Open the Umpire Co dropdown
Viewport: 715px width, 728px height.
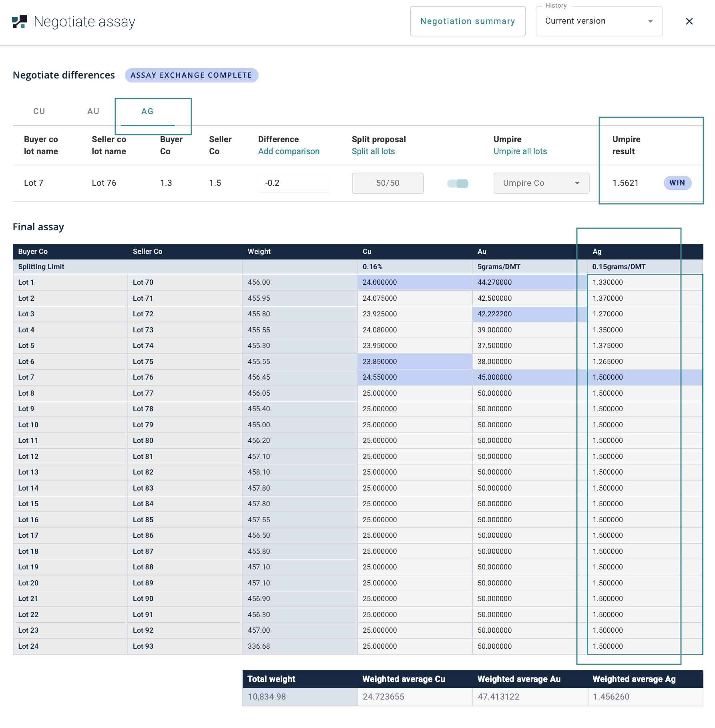point(541,183)
